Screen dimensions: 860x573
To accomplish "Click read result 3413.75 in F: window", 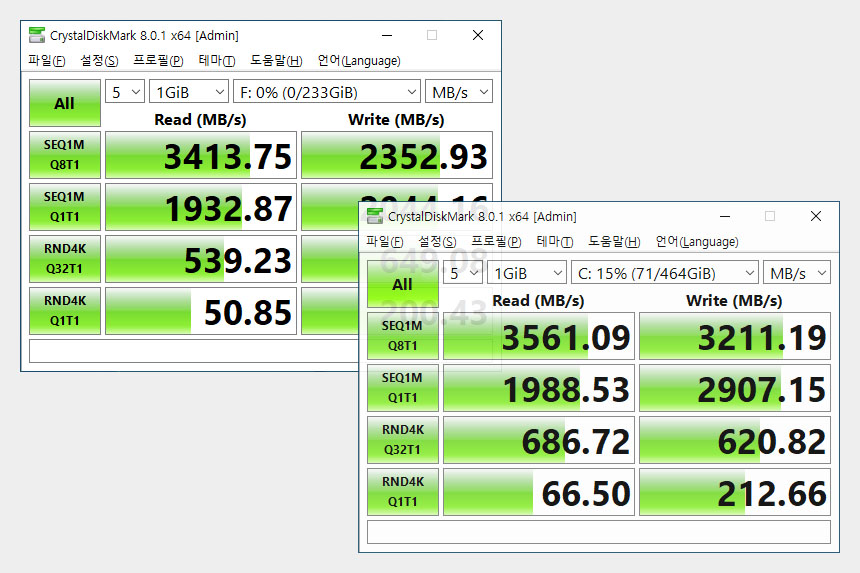I will tap(201, 155).
